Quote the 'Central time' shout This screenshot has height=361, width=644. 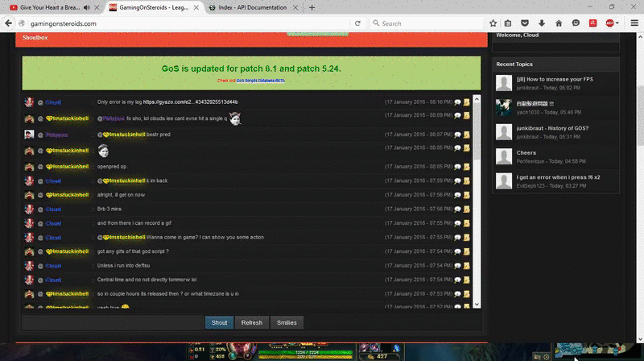457,280
